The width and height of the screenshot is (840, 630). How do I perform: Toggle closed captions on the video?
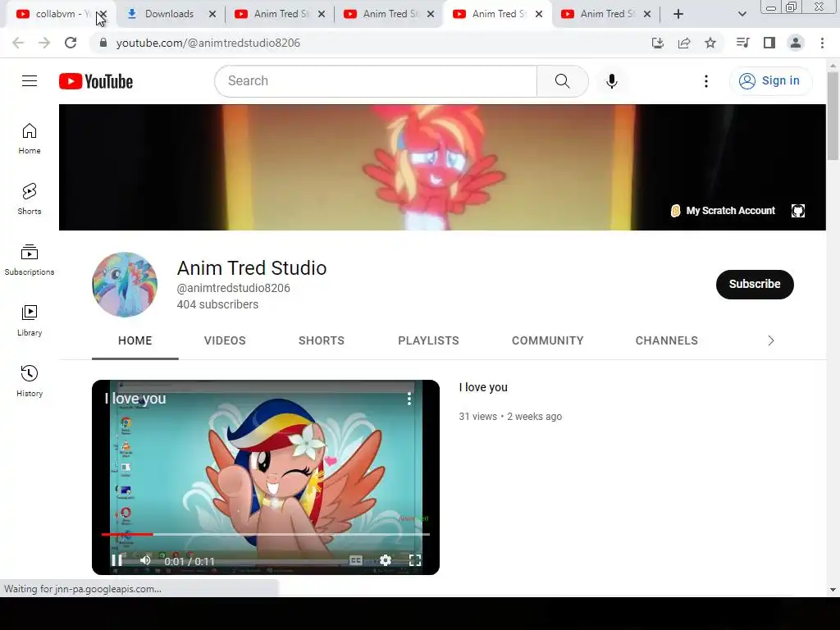tap(356, 560)
